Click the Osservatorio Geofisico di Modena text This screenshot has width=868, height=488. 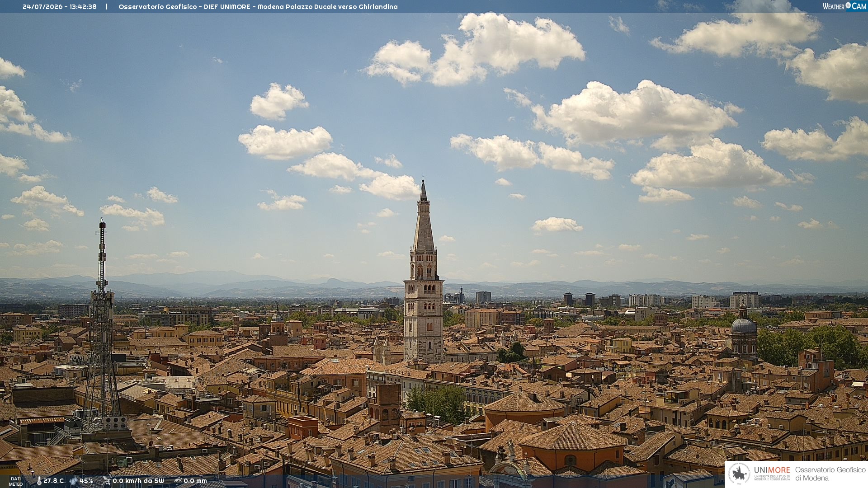[830, 474]
